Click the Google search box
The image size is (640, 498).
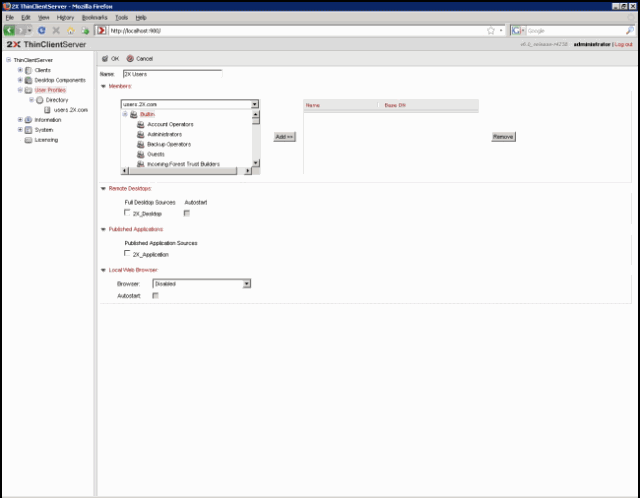pyautogui.click(x=575, y=31)
